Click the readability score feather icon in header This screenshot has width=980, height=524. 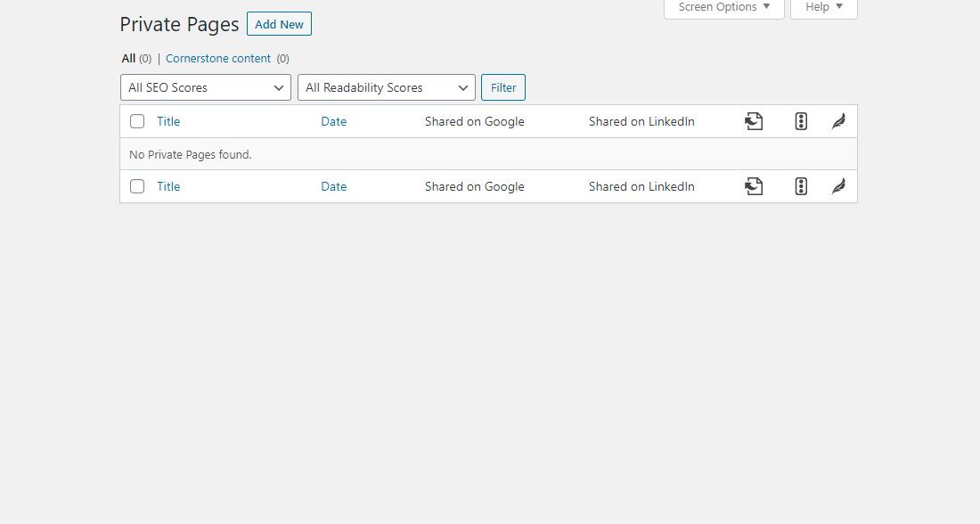click(x=838, y=121)
